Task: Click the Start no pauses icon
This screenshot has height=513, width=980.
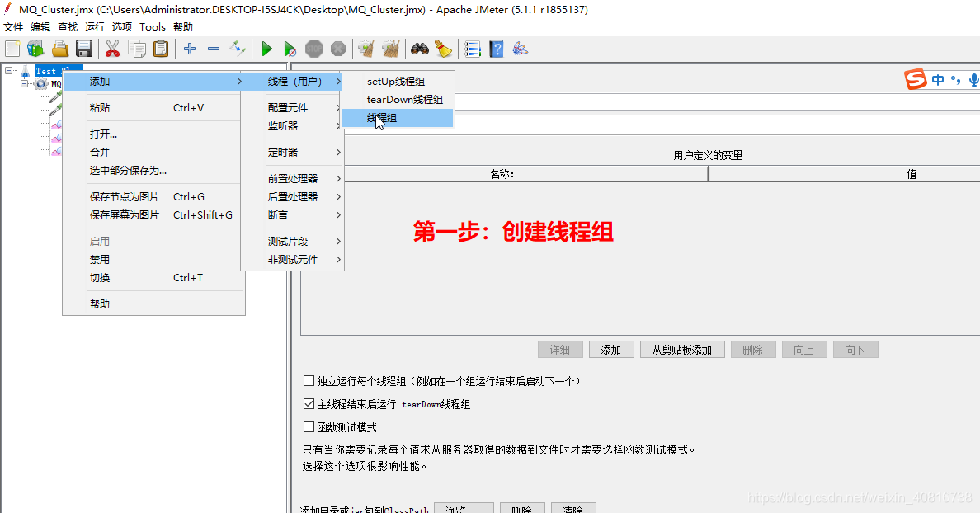Action: pos(290,49)
